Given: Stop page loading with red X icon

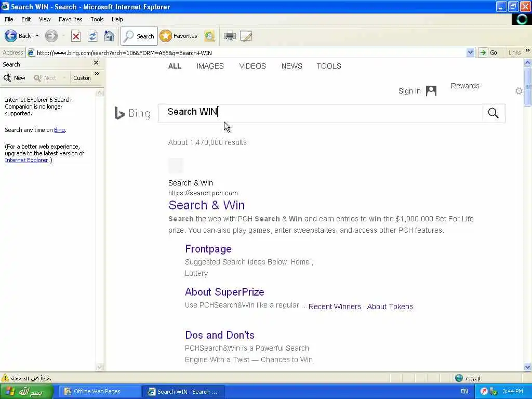Looking at the screenshot, I should click(76, 36).
